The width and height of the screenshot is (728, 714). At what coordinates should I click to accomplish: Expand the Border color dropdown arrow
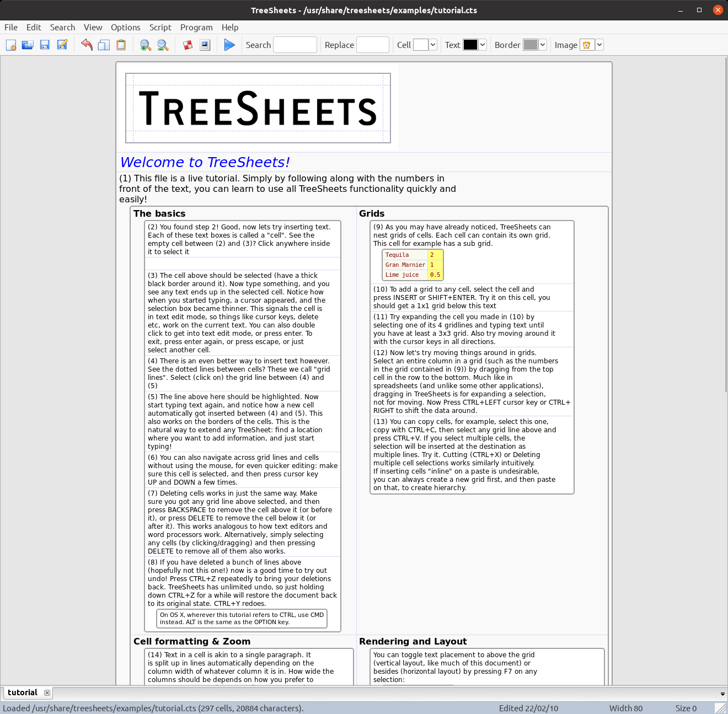pyautogui.click(x=543, y=45)
